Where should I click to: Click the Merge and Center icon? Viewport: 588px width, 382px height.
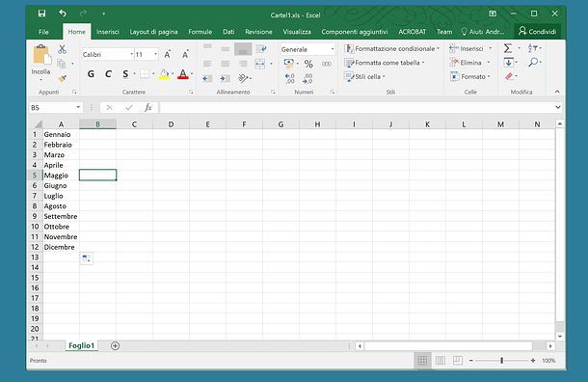coord(260,64)
